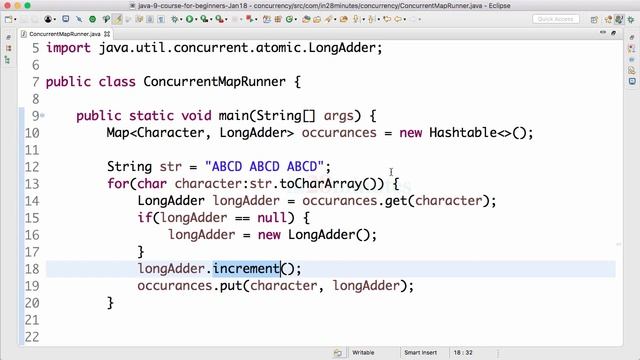Close the ConcurrentMapRunner.java tab
The image size is (640, 360).
pyautogui.click(x=107, y=34)
